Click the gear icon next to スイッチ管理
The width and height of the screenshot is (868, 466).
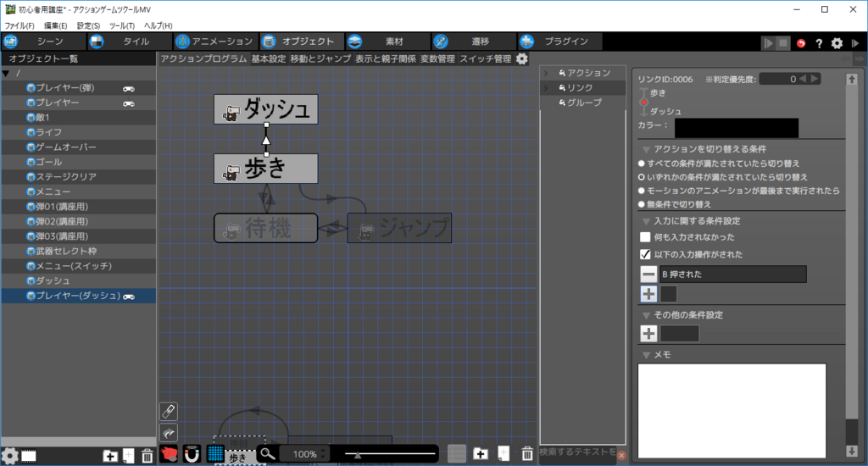[x=522, y=58]
